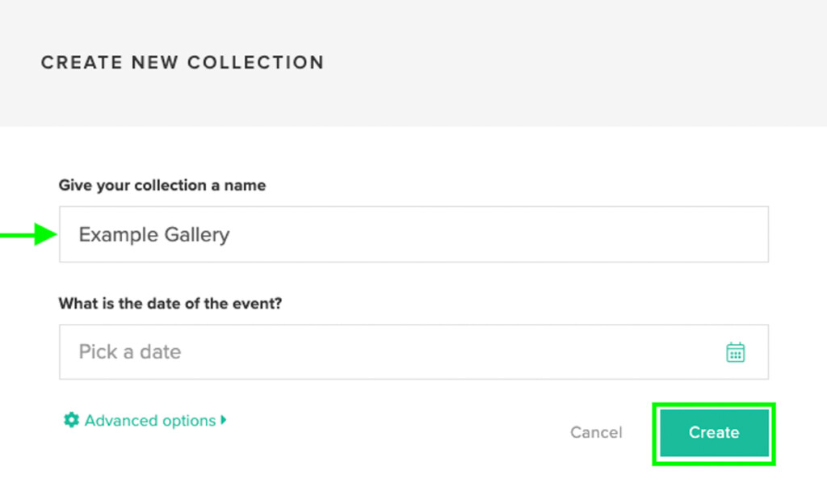Click the gear icon beside Advanced options
This screenshot has height=504, width=827.
pyautogui.click(x=71, y=420)
